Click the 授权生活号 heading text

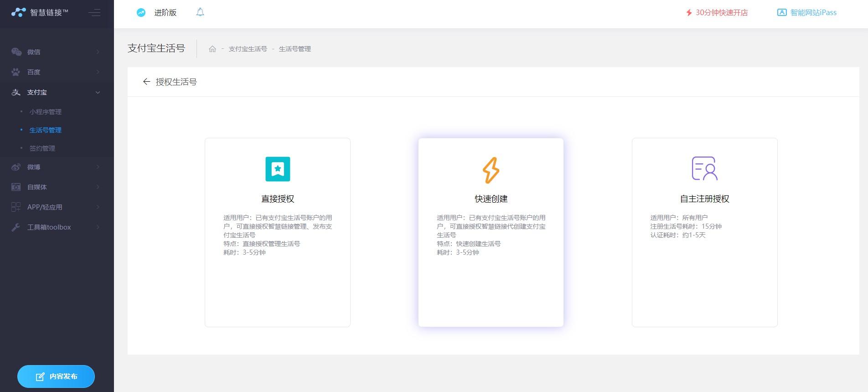click(176, 82)
